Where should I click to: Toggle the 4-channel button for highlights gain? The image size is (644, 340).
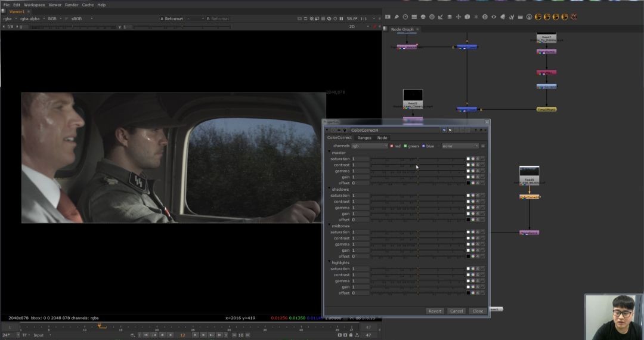point(478,287)
